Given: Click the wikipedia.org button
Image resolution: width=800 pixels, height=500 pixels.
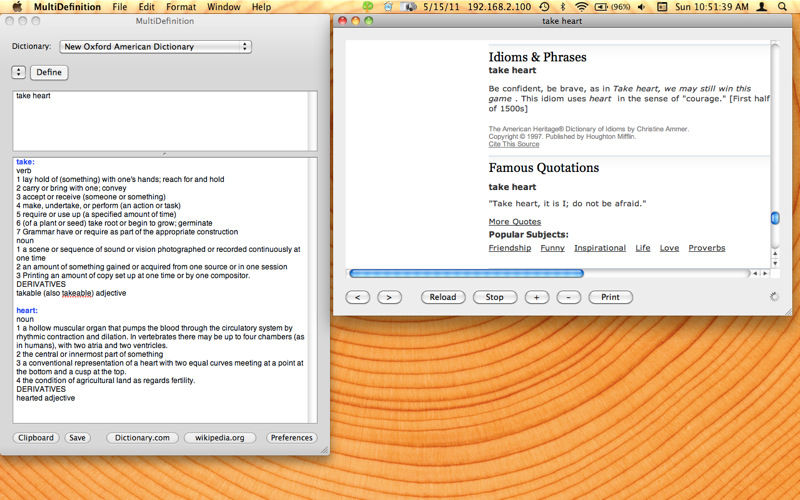Looking at the screenshot, I should click(220, 438).
